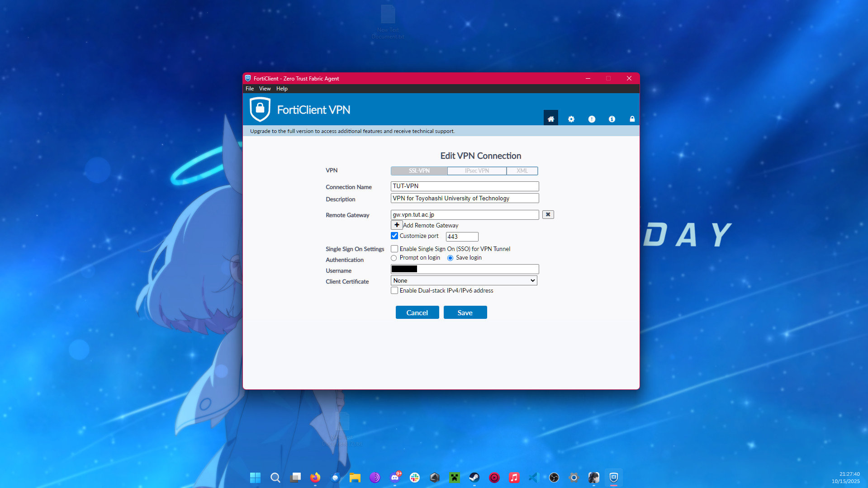Open Task View on the taskbar
This screenshot has height=488, width=868.
(295, 478)
